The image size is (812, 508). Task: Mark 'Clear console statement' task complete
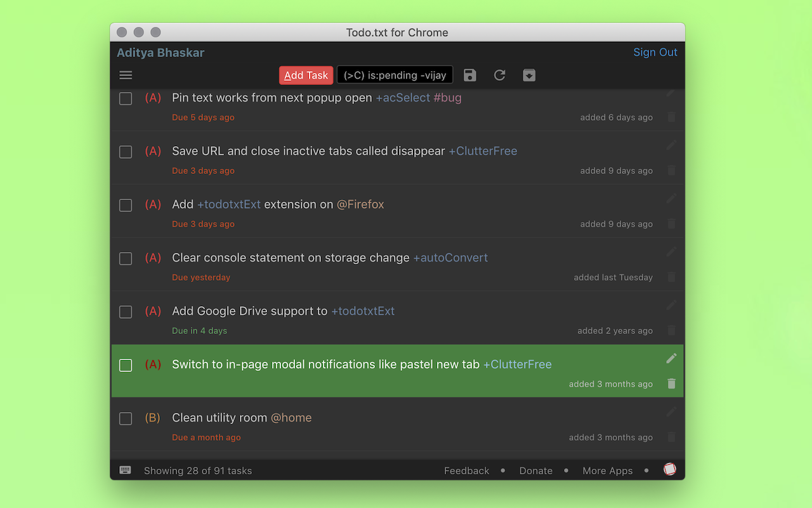[126, 258]
